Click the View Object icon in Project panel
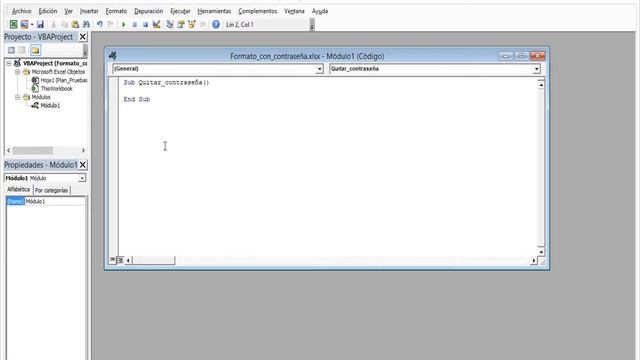 pos(22,50)
